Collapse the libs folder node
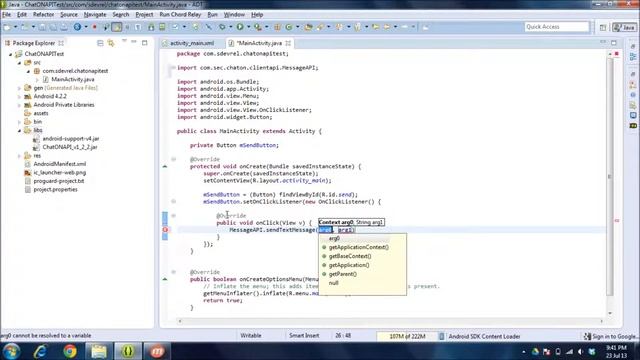640x360 pixels. 19,130
